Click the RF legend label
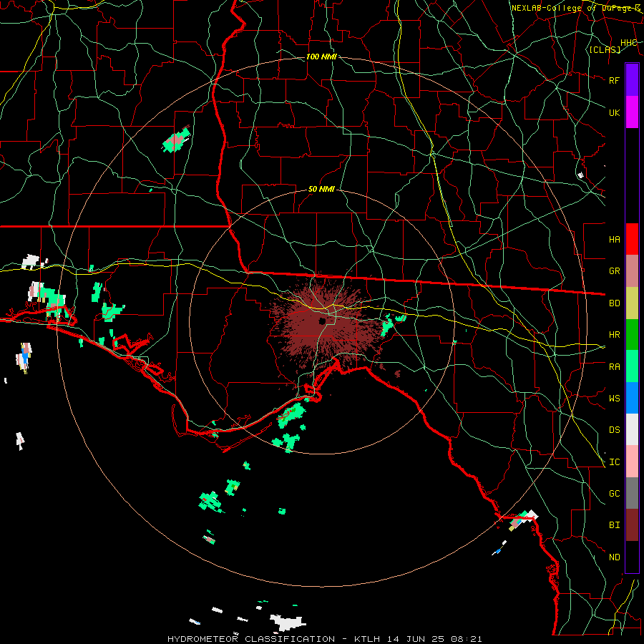 click(614, 80)
